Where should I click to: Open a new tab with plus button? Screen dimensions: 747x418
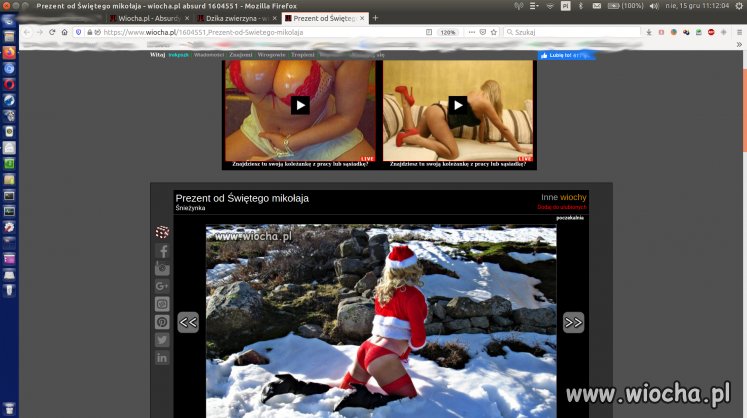(375, 18)
